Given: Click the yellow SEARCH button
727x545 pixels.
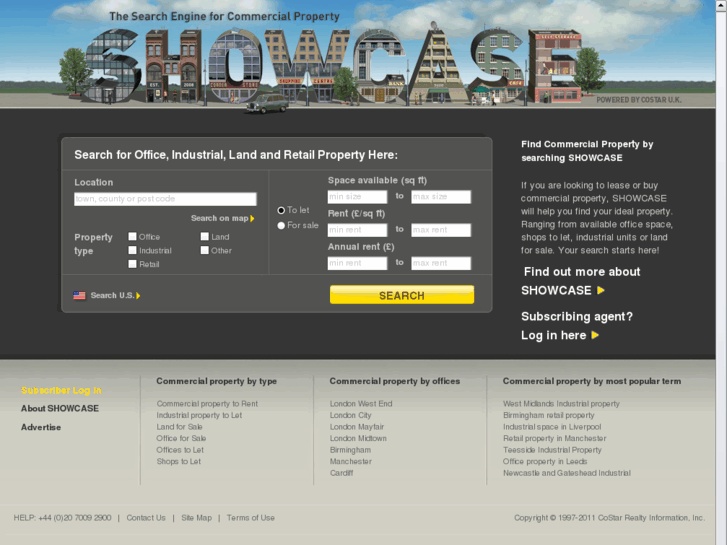Looking at the screenshot, I should [402, 295].
